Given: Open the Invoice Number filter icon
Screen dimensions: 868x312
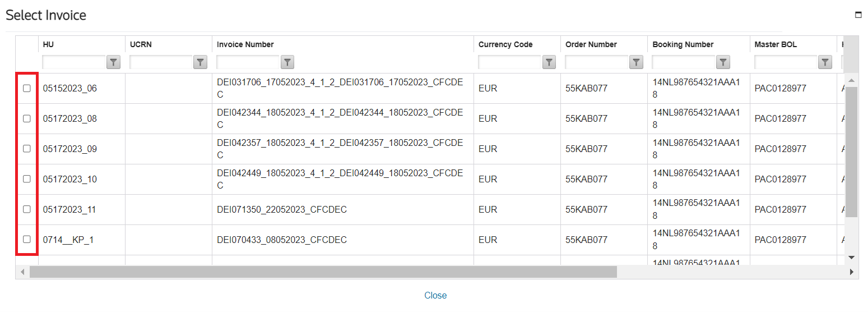Looking at the screenshot, I should [x=287, y=62].
